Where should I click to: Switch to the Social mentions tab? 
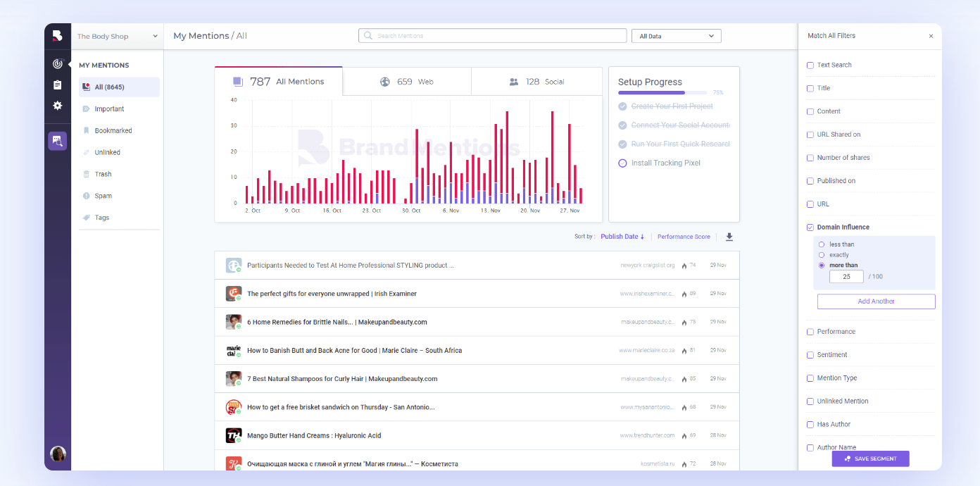[x=536, y=82]
